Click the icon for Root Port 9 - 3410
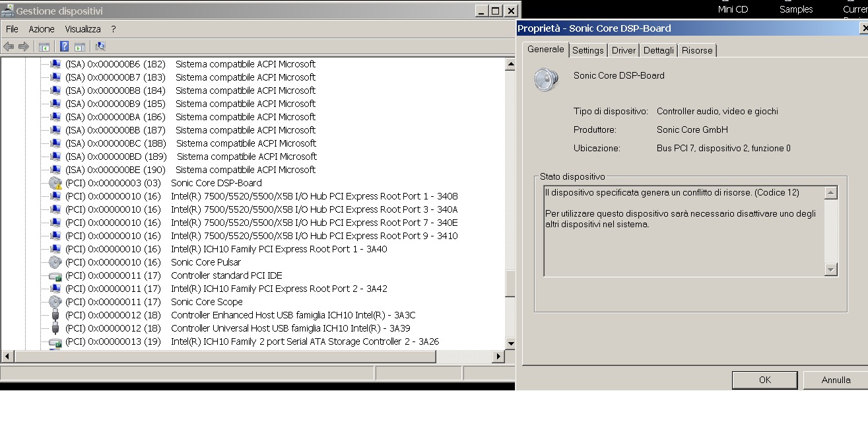Image resolution: width=868 pixels, height=428 pixels. point(55,236)
